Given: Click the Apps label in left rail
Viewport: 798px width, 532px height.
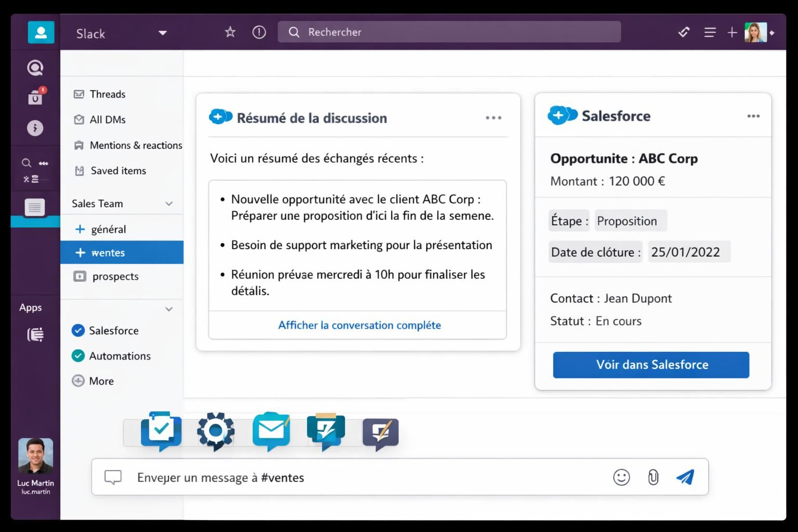Looking at the screenshot, I should click(31, 308).
